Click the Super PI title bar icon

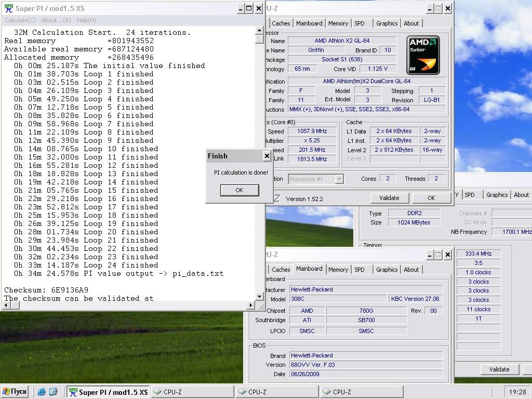8,8
